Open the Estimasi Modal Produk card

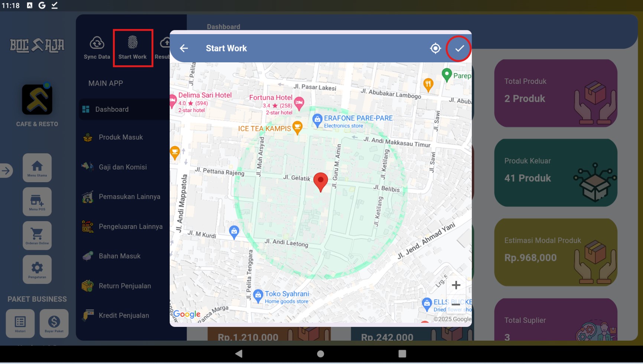(555, 252)
